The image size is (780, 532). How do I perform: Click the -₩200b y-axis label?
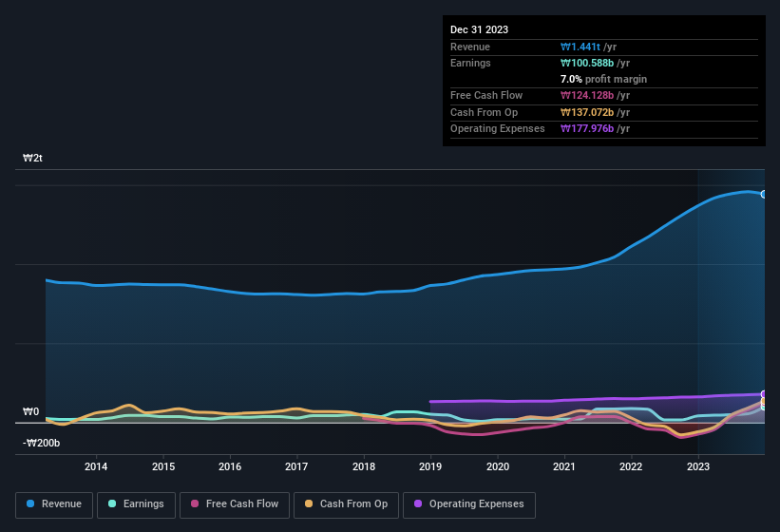41,443
